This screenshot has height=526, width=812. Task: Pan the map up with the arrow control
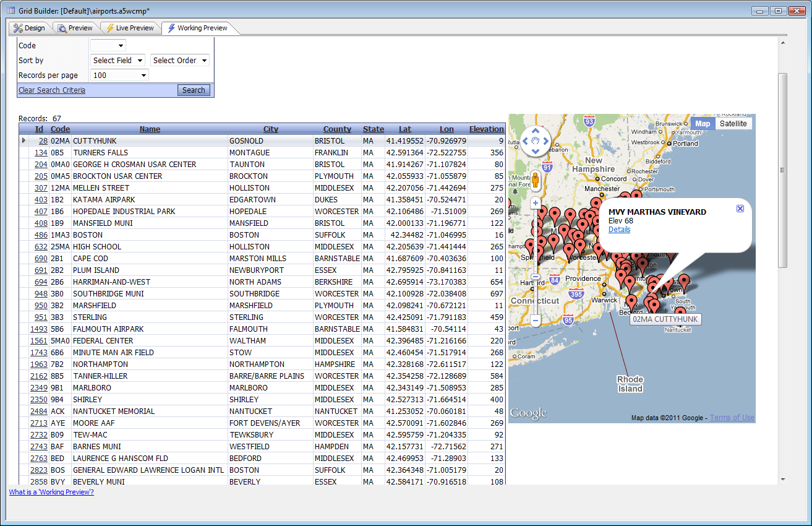tap(536, 131)
